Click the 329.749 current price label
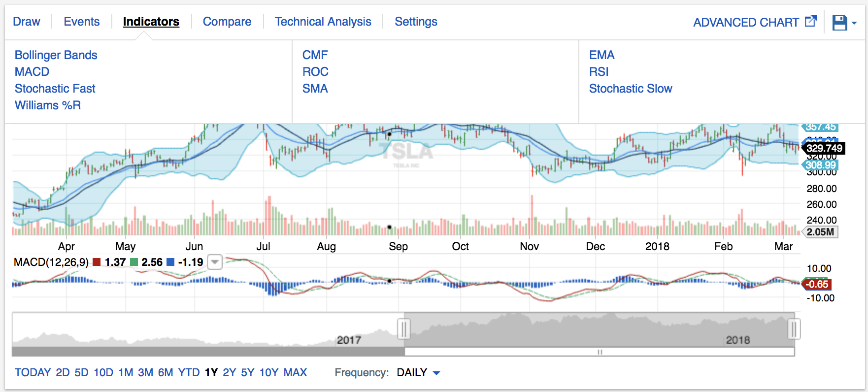The width and height of the screenshot is (868, 392). click(824, 148)
